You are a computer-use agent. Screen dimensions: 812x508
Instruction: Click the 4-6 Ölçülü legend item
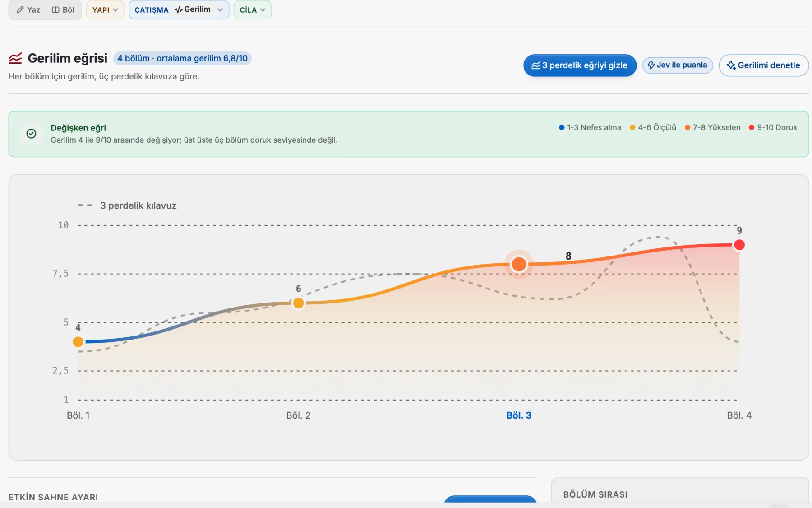coord(653,127)
